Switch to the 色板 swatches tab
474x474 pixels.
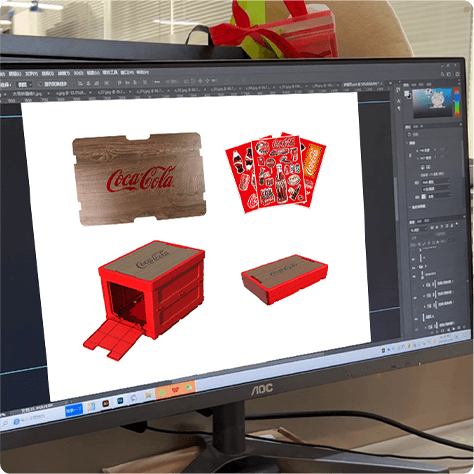point(413,85)
